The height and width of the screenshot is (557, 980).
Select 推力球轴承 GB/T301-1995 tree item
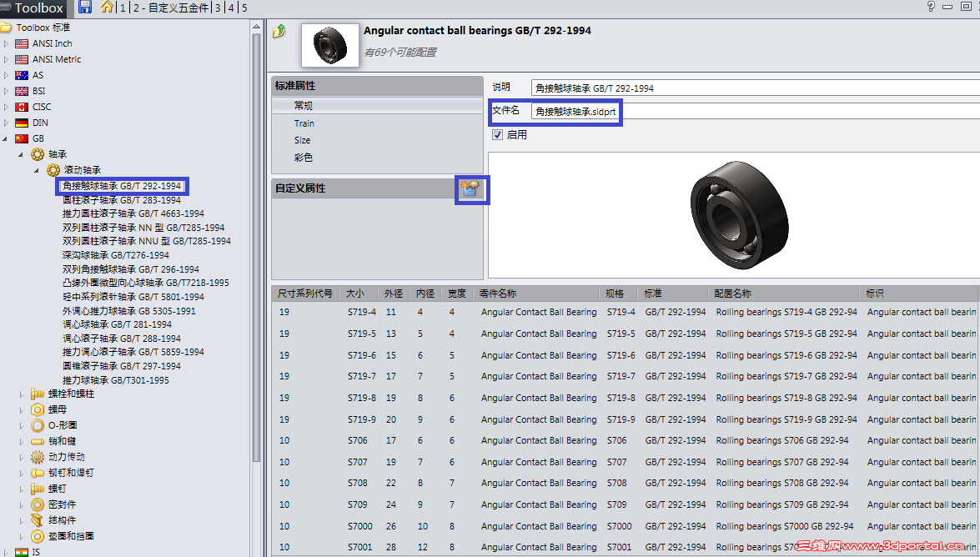click(x=116, y=380)
